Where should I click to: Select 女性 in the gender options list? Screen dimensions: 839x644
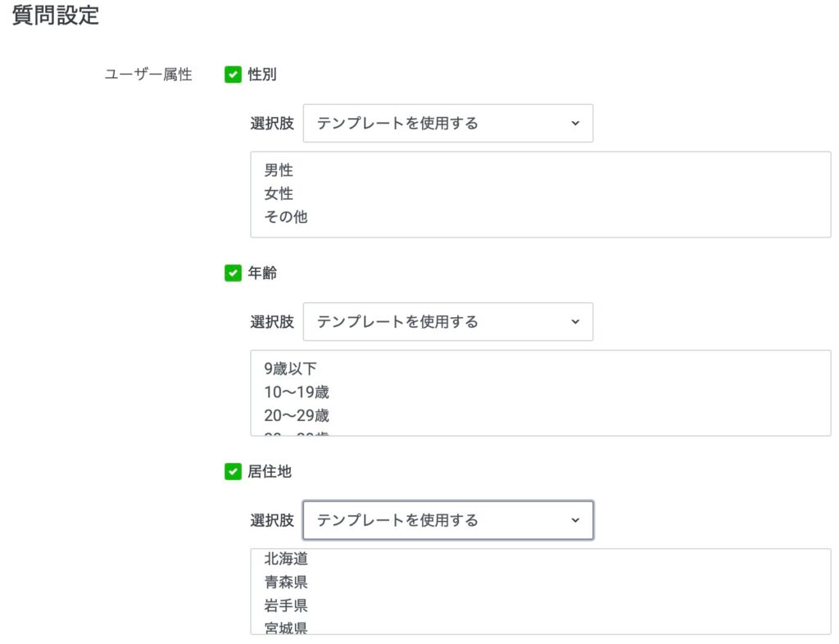coord(279,193)
